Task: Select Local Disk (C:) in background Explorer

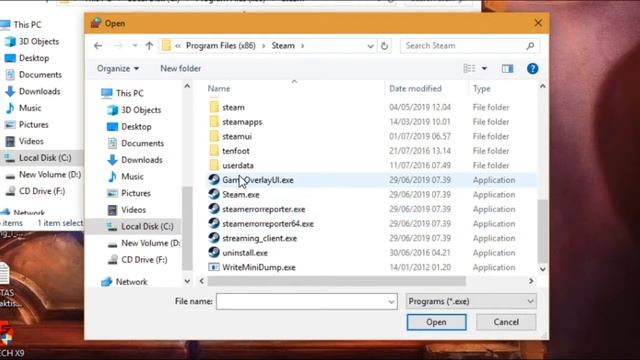Action: [45, 158]
